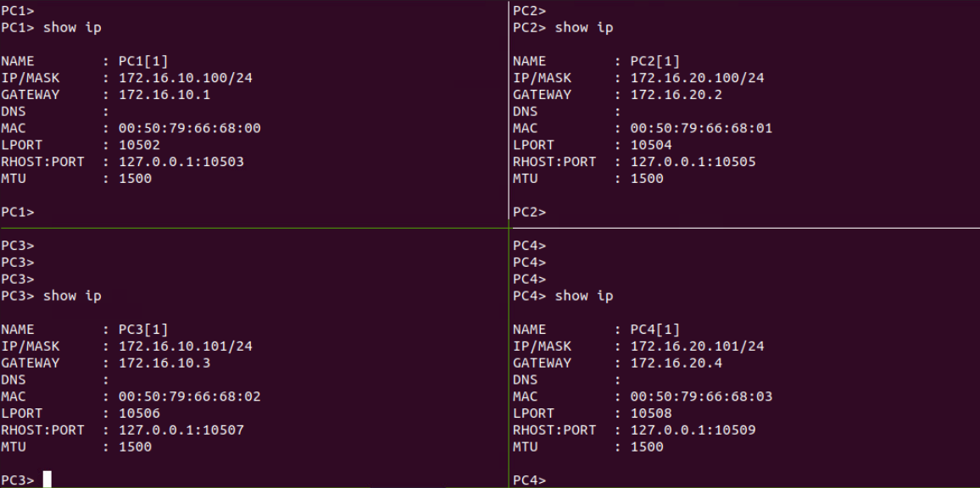Click the PC1 gateway 172.16.10.1
The image size is (980, 488).
[164, 95]
